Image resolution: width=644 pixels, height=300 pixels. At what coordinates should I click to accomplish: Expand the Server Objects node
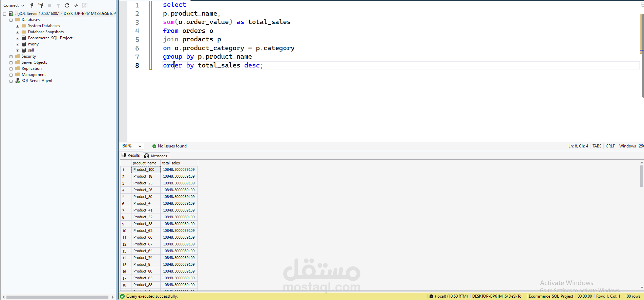11,63
